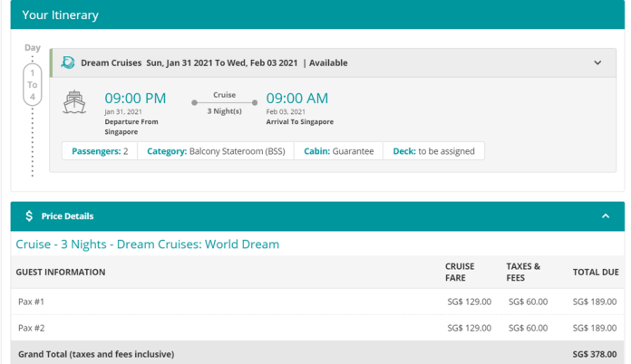Click Pax #2 total due SG$ 189.00
The width and height of the screenshot is (631, 364).
(x=595, y=328)
